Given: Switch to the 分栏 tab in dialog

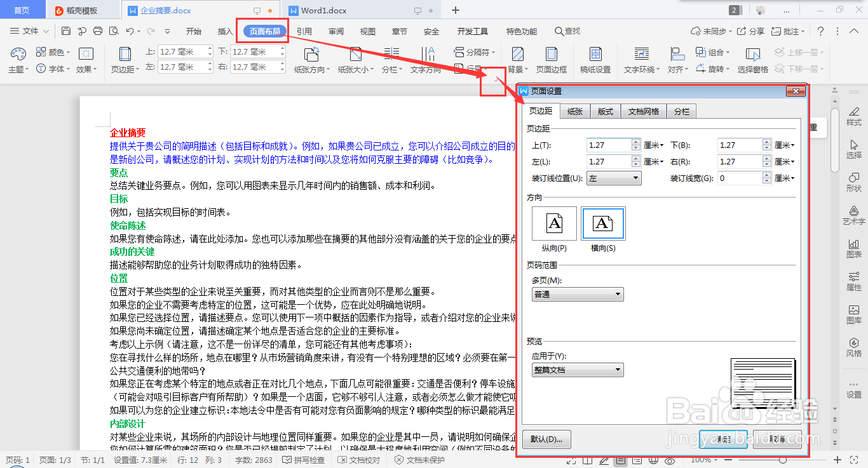Looking at the screenshot, I should 682,112.
